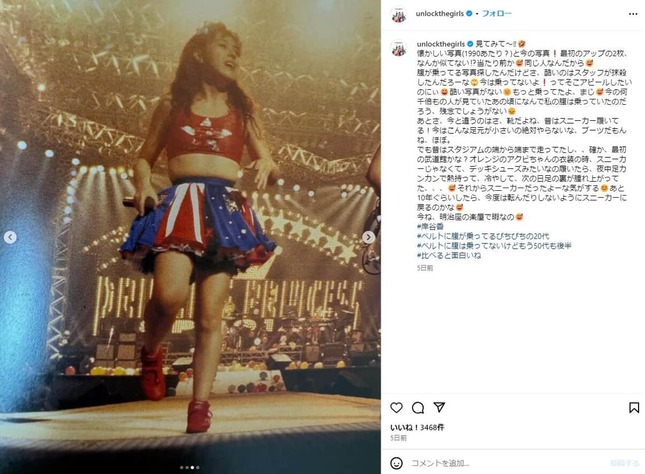
Task: Open the three-dot more options menu
Action: [x=633, y=14]
